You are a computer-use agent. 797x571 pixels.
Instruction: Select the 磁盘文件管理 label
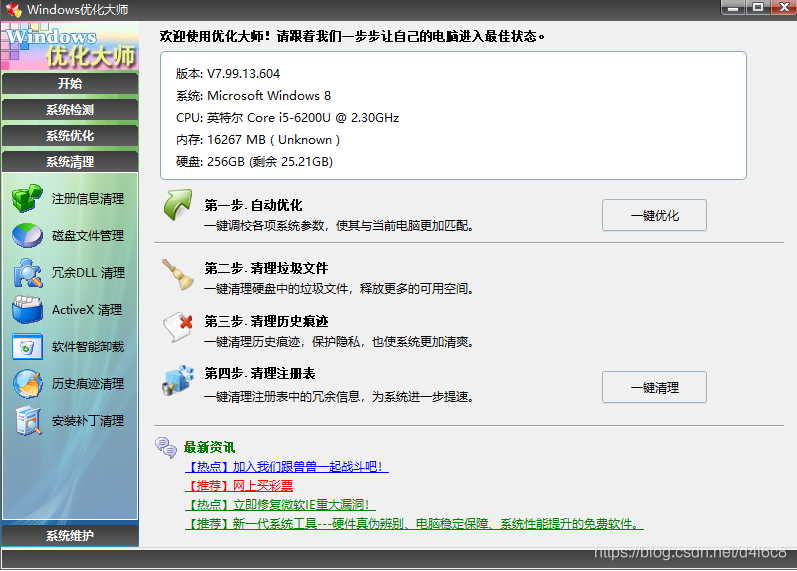click(x=88, y=236)
